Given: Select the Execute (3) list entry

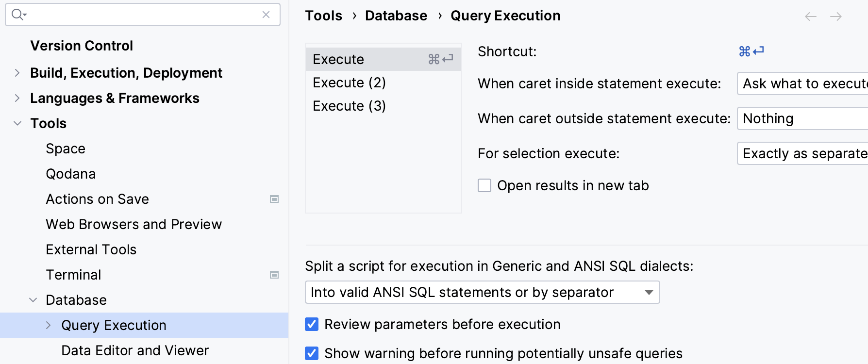Looking at the screenshot, I should pos(349,106).
